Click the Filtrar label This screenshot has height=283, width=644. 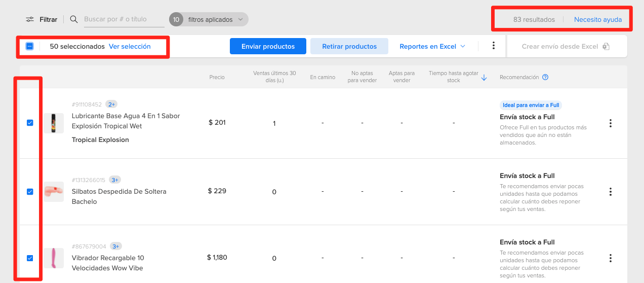[49, 20]
